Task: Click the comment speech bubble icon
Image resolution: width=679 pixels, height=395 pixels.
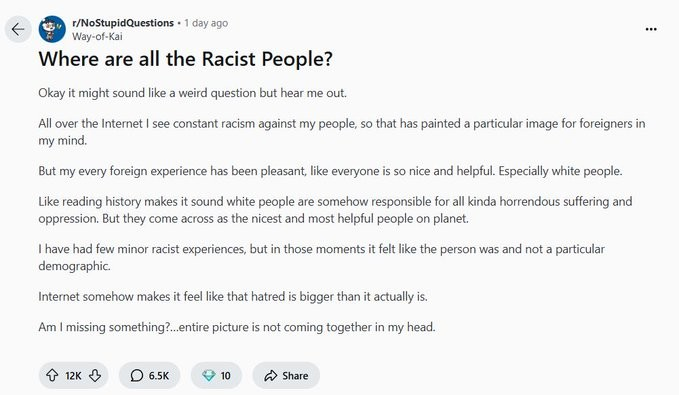Action: (x=136, y=375)
